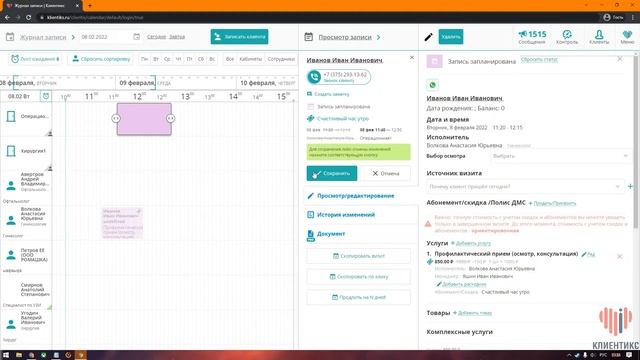This screenshot has height=360, width=640.
Task: Filter by Thursday 'Чт'
Action: tap(178, 59)
